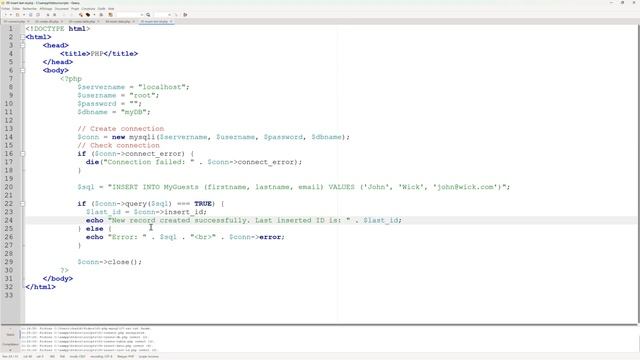Click "INSERT INTO MyGuests" on line 20

[x=155, y=187]
